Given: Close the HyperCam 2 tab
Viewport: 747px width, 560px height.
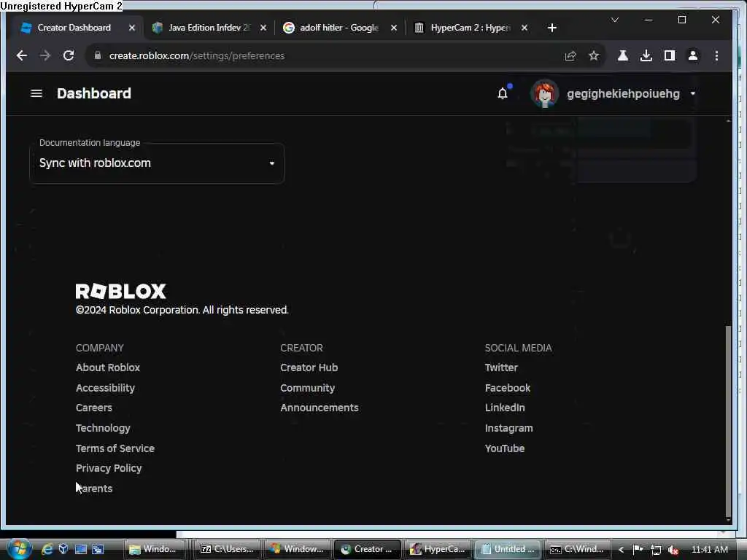Looking at the screenshot, I should (525, 28).
